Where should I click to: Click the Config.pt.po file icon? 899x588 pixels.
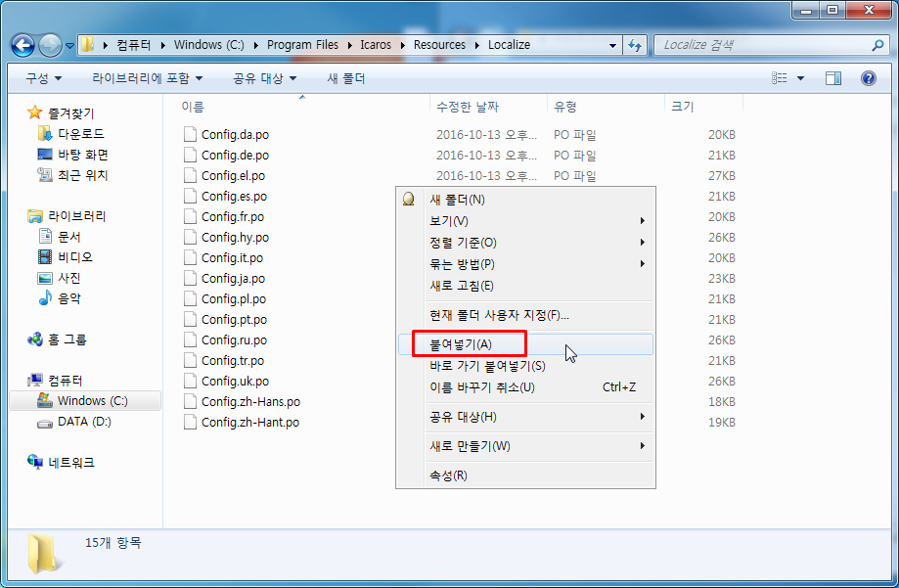click(191, 320)
